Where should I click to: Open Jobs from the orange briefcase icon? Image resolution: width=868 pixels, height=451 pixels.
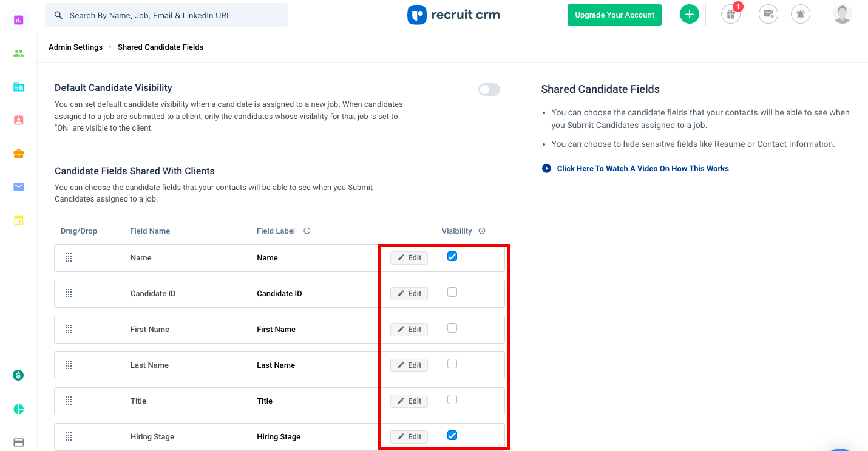coord(18,154)
